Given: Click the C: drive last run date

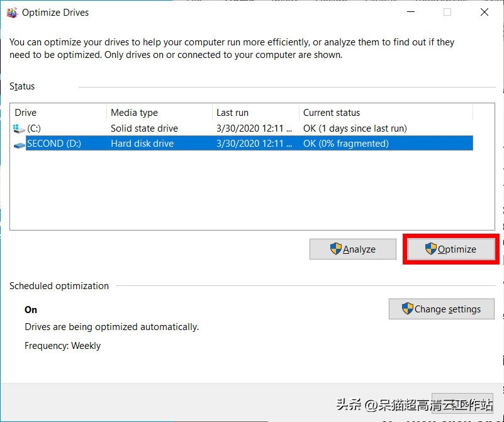Looking at the screenshot, I should tap(254, 128).
